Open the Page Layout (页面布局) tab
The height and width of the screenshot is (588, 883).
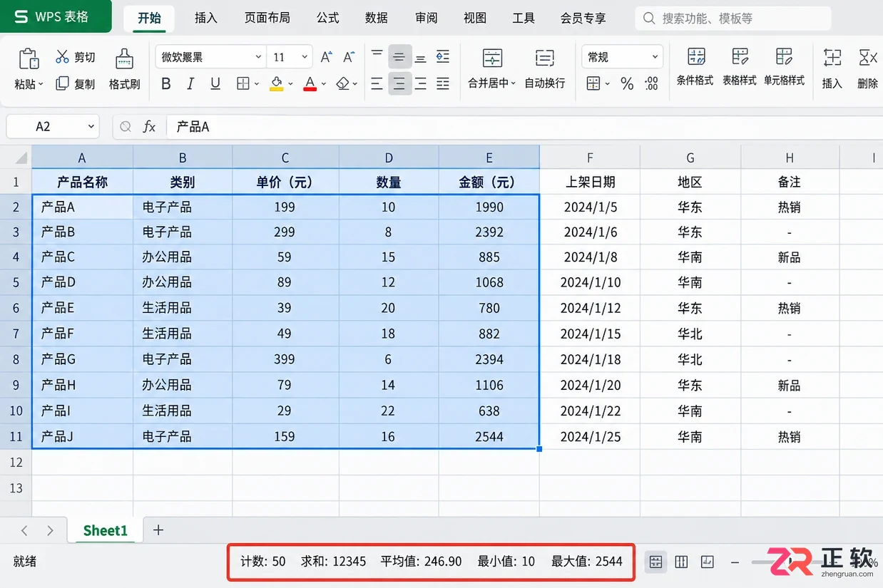(267, 18)
